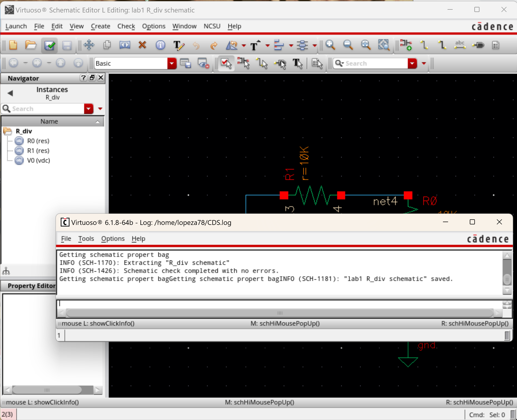Click the Check and Save icon
Image resolution: width=517 pixels, height=420 pixels.
[49, 46]
